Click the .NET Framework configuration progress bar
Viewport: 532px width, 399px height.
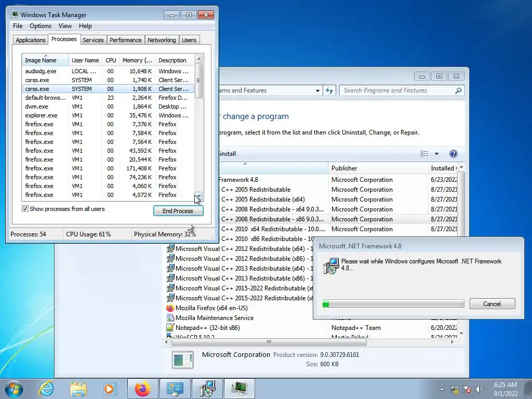click(x=393, y=303)
